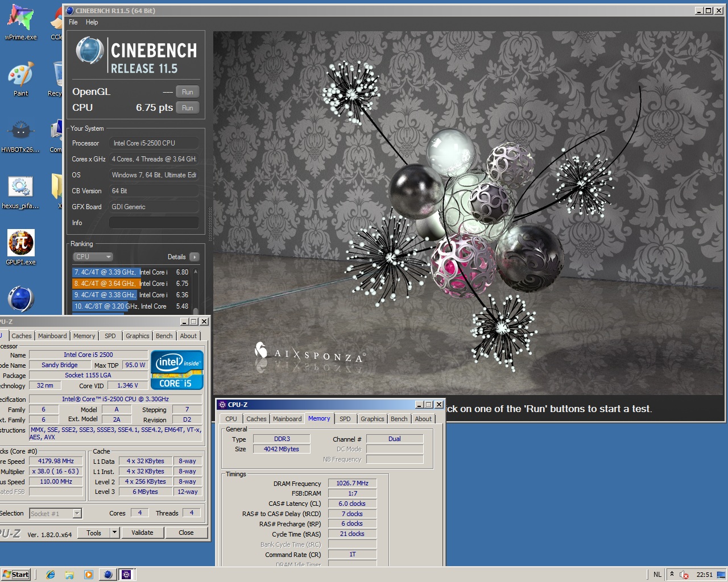This screenshot has width=728, height=582.
Task: Open the About tab in the left CPU-Z
Action: pos(188,336)
